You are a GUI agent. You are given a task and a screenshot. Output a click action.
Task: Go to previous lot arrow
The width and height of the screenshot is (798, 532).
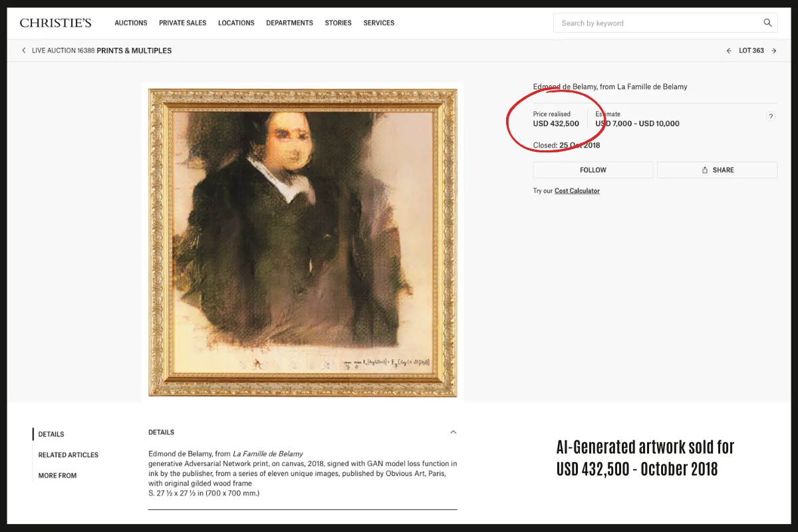tap(729, 51)
